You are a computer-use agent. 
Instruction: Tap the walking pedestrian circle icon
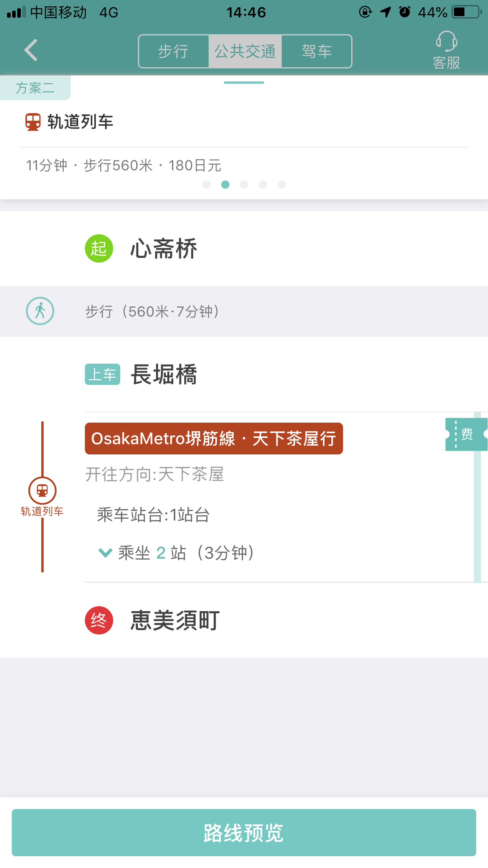40,311
